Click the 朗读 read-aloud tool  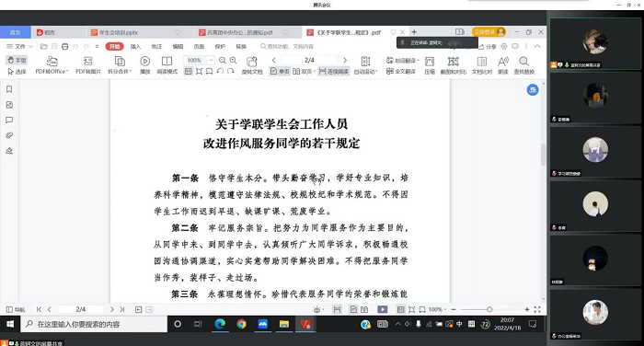pos(503,65)
